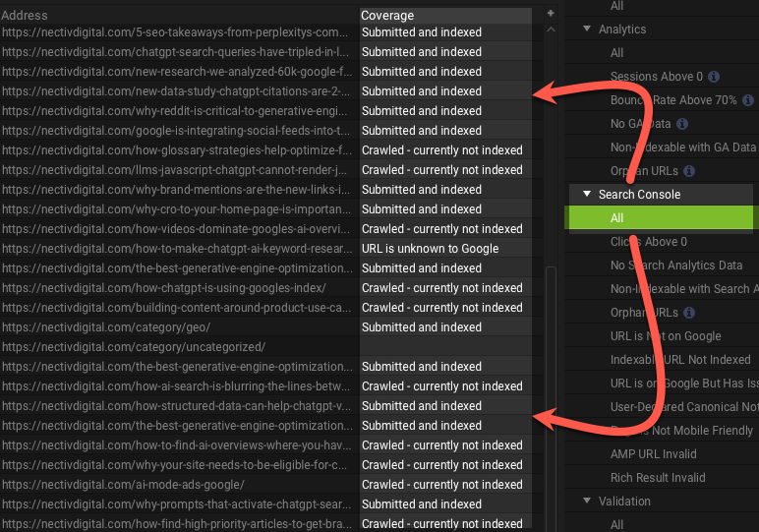Select No GA Data filter

640,124
